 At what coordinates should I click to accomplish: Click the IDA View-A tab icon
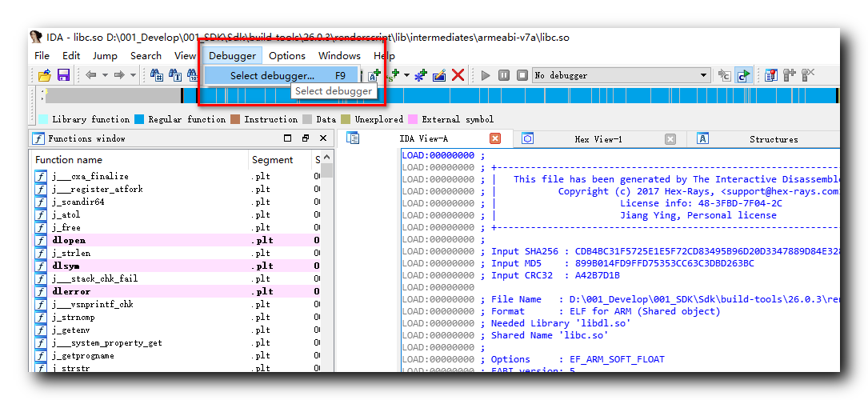click(353, 138)
